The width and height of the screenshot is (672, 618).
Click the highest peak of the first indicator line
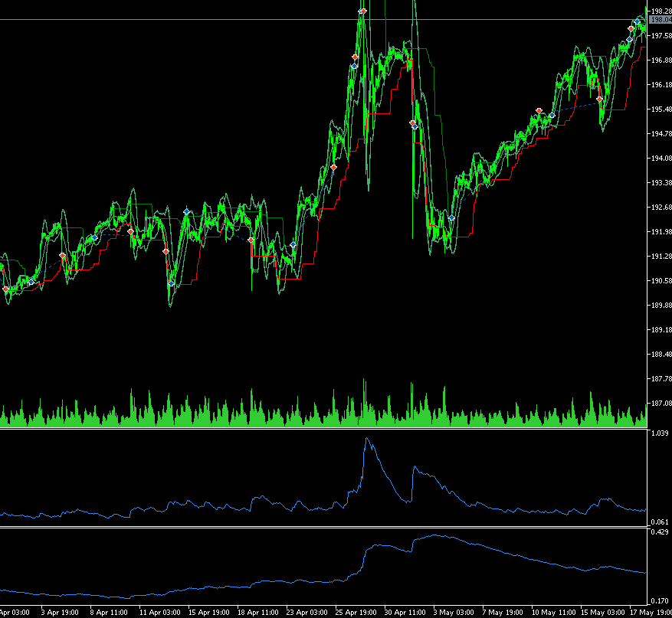coord(367,439)
